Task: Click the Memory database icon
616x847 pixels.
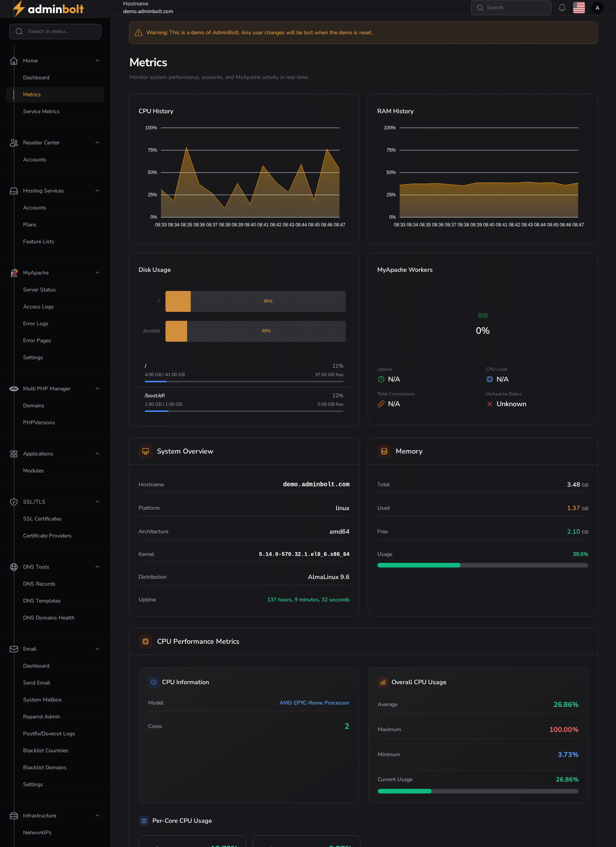Action: 384,451
